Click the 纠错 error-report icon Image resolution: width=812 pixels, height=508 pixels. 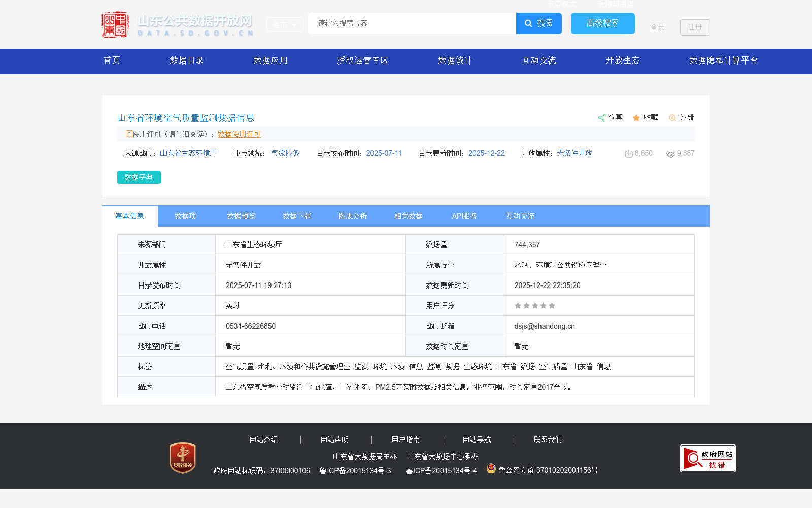pos(672,117)
